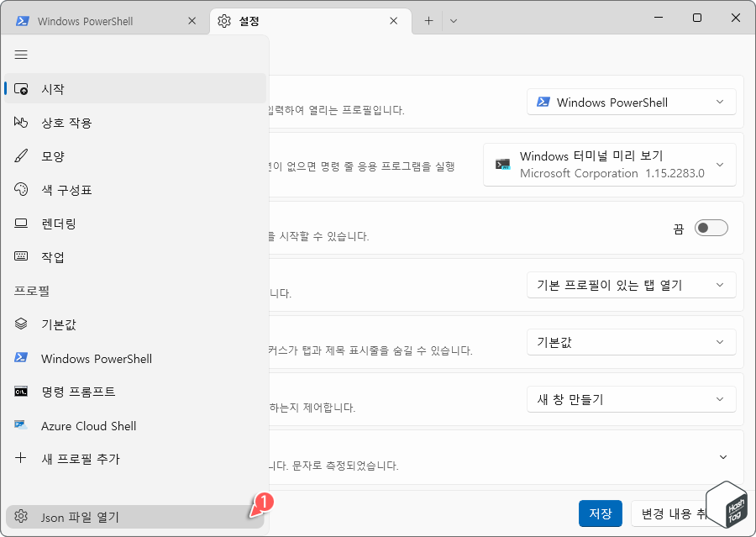Open a new tab with plus button
The image size is (756, 537).
pyautogui.click(x=428, y=21)
